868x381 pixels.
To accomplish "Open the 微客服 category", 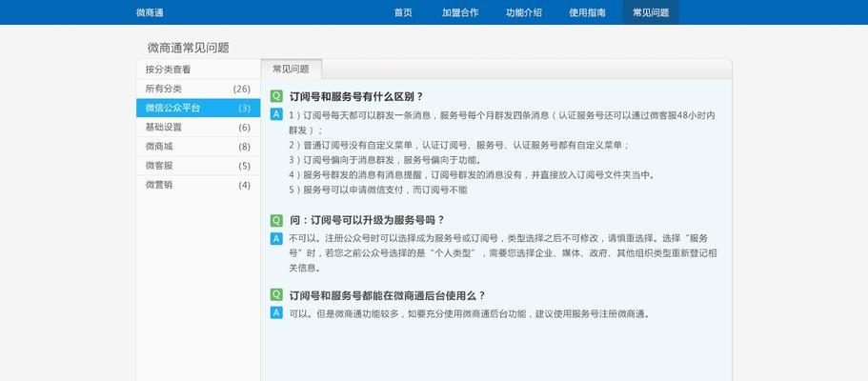I will (198, 166).
